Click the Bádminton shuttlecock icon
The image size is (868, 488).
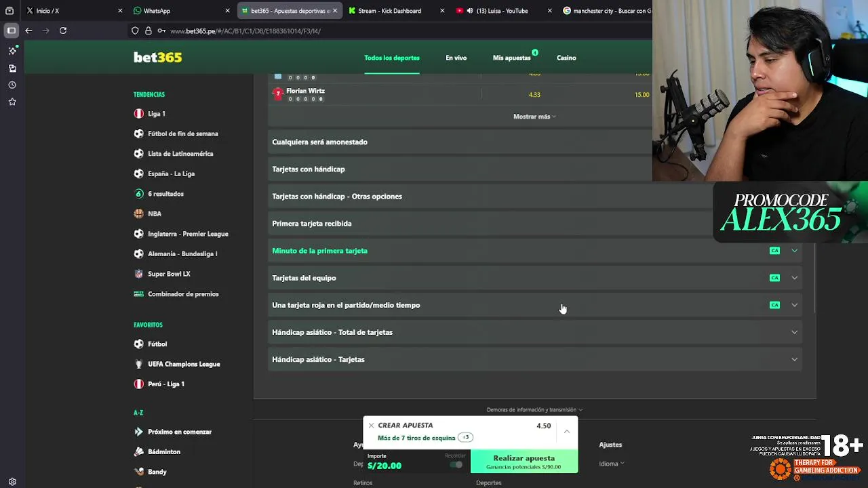pos(139,451)
